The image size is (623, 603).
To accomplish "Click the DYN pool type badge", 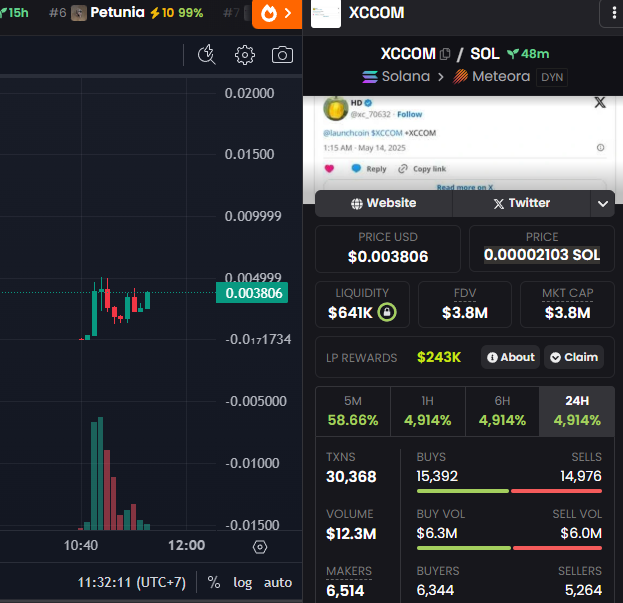I will point(552,77).
